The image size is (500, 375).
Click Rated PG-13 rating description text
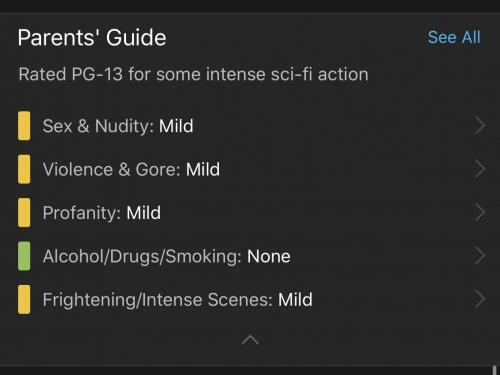pyautogui.click(x=193, y=74)
